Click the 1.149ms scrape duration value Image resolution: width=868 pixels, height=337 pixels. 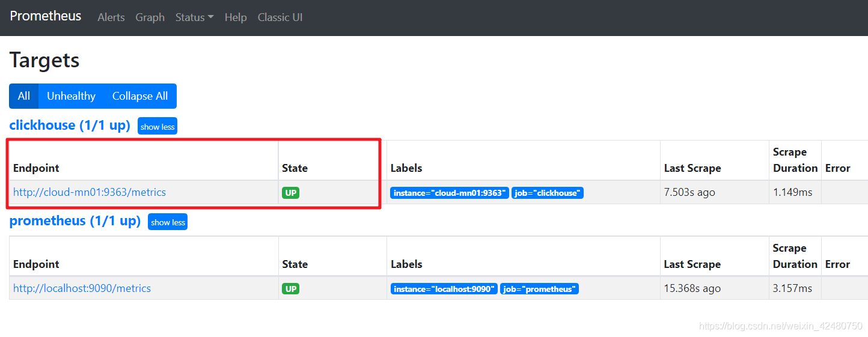(792, 192)
